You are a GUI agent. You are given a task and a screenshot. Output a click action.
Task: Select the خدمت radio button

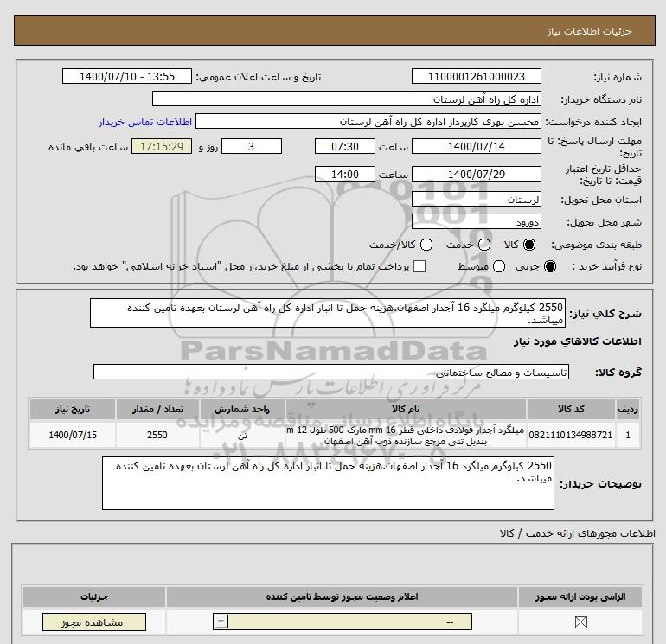click(484, 245)
